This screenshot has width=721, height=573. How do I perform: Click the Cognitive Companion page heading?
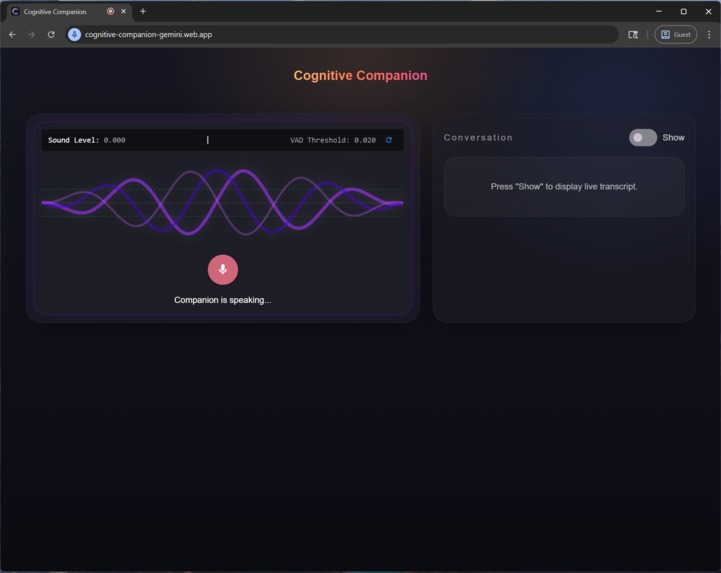360,75
